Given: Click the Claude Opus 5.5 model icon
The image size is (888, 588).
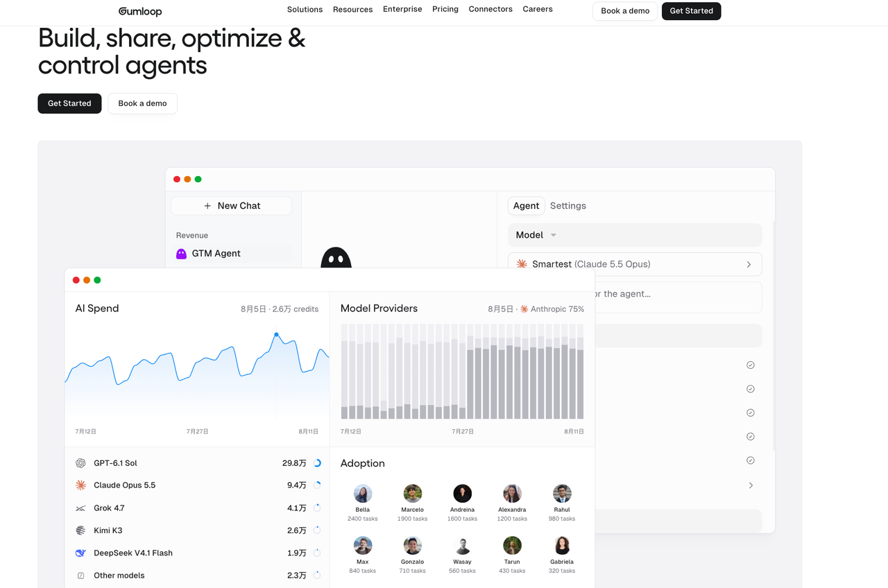Looking at the screenshot, I should [80, 485].
